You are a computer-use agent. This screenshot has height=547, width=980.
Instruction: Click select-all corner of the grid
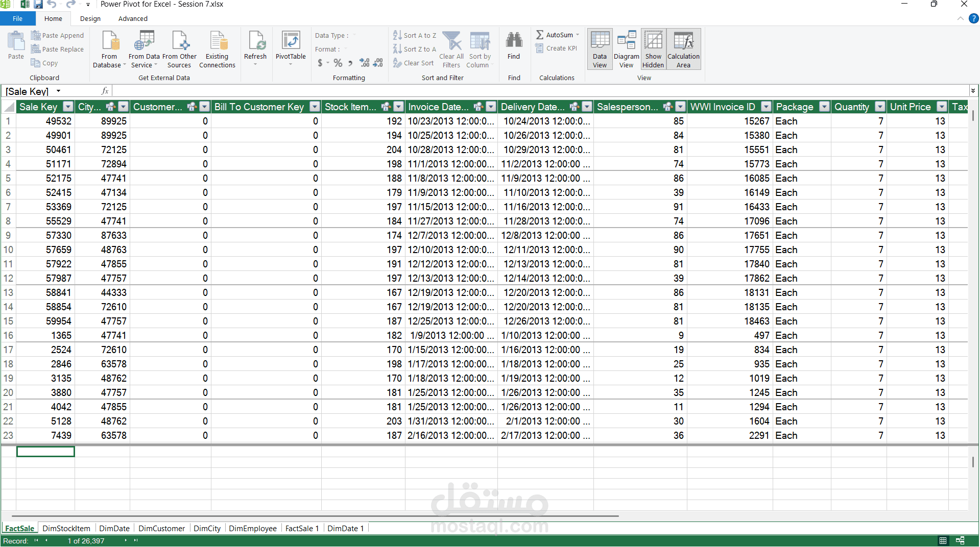pos(9,107)
